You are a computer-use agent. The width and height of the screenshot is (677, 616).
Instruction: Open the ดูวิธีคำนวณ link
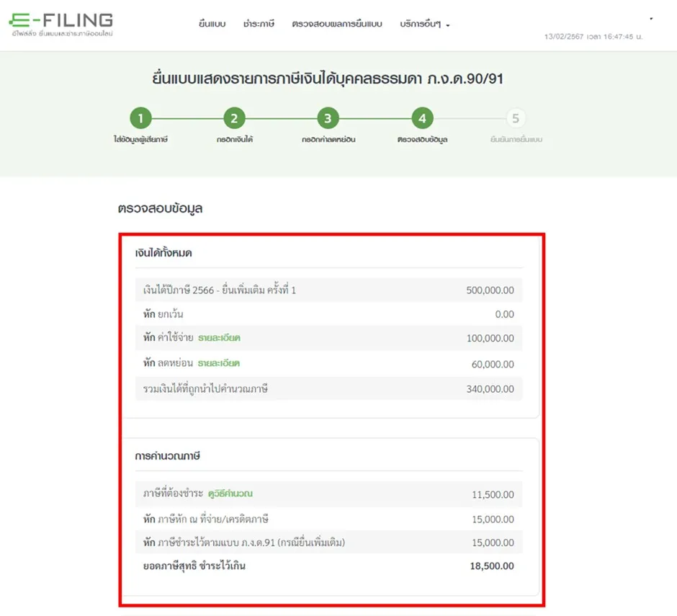pyautogui.click(x=230, y=494)
